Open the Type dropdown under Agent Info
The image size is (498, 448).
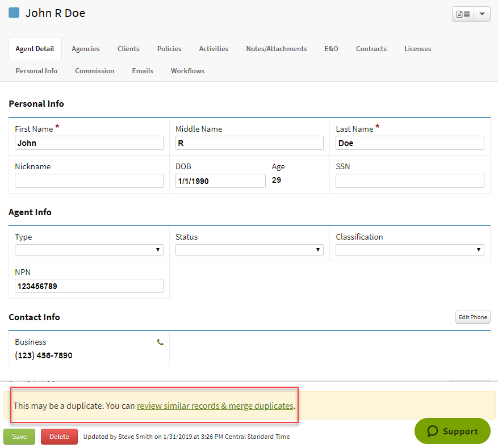coord(89,249)
